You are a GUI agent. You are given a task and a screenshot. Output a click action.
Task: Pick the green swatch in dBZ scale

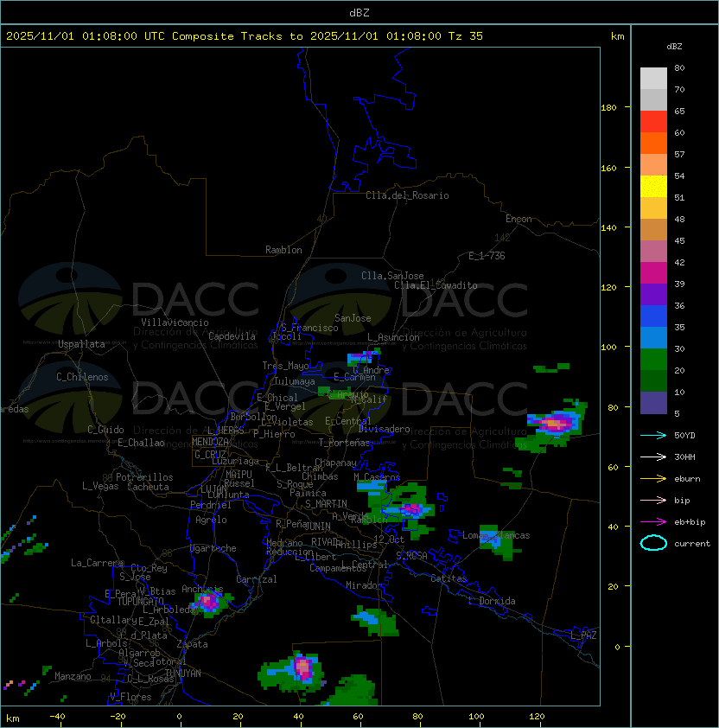653,360
